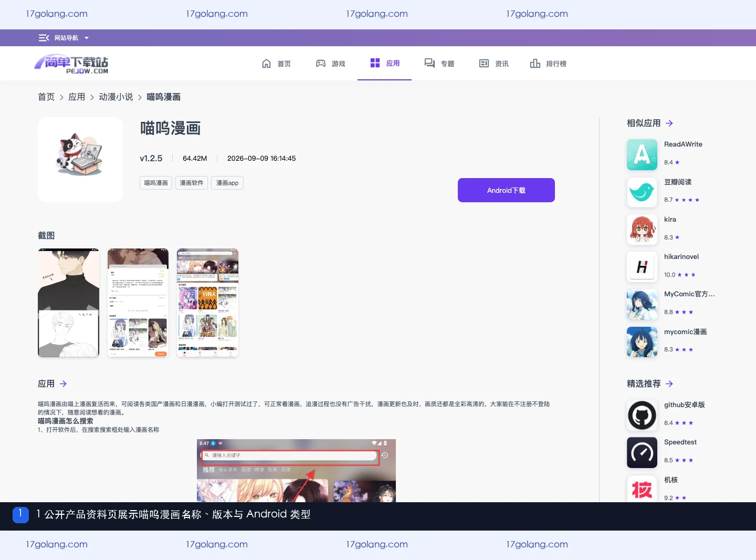Click the 网站导航 menu icon
This screenshot has height=560, width=756.
tap(44, 38)
